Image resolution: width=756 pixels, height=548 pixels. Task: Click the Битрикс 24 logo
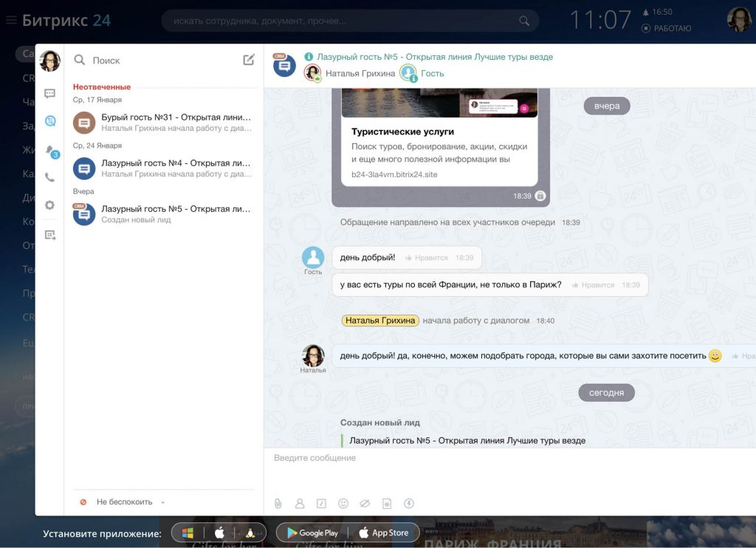[x=66, y=20]
